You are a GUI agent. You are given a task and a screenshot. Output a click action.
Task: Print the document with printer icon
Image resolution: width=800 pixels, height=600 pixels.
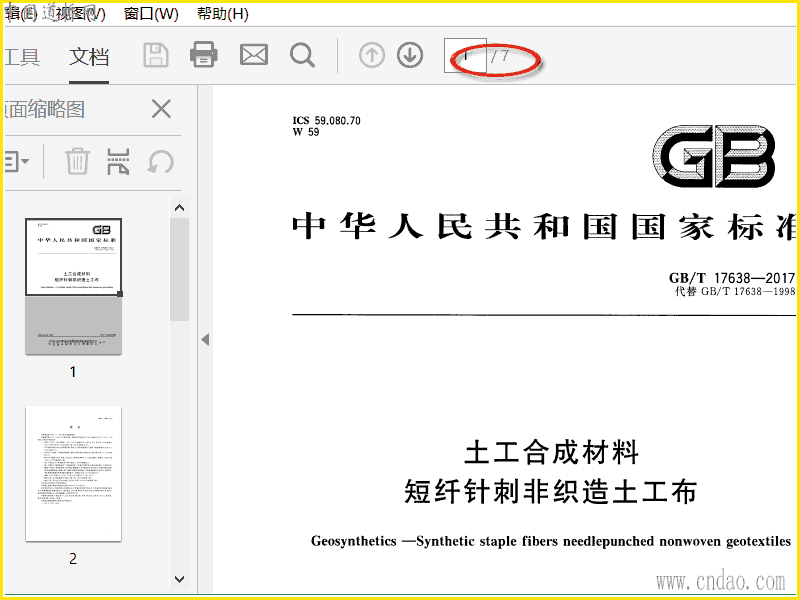click(x=204, y=55)
